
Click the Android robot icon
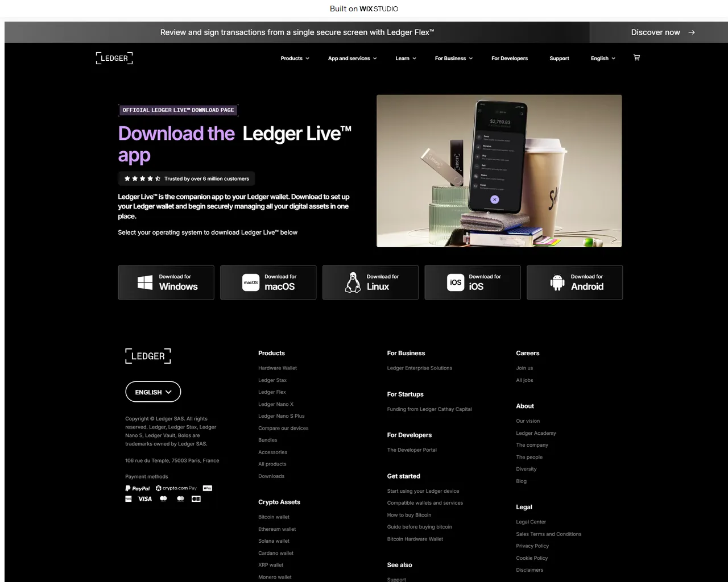point(557,282)
